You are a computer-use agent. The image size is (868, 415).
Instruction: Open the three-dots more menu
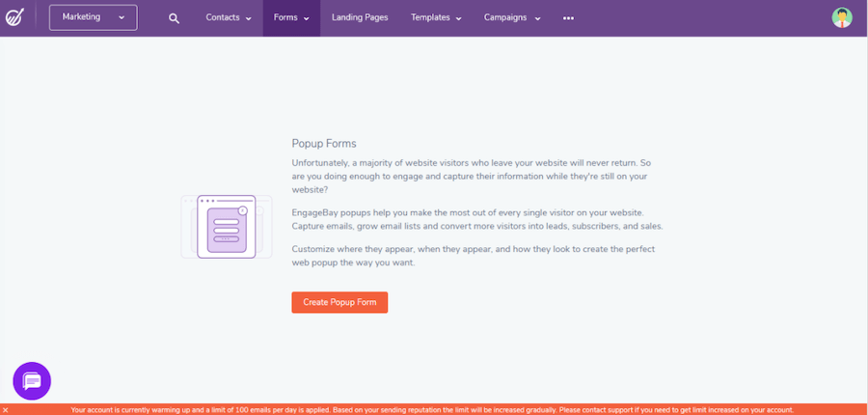tap(568, 17)
